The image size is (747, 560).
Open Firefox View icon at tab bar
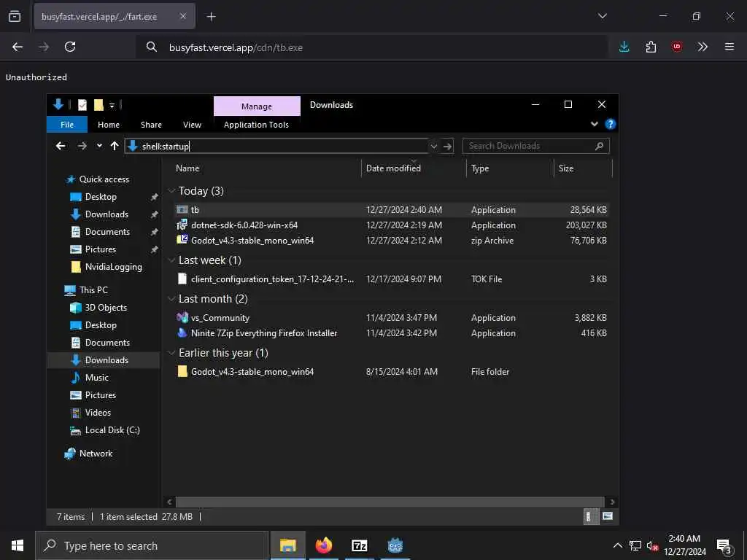pos(15,16)
